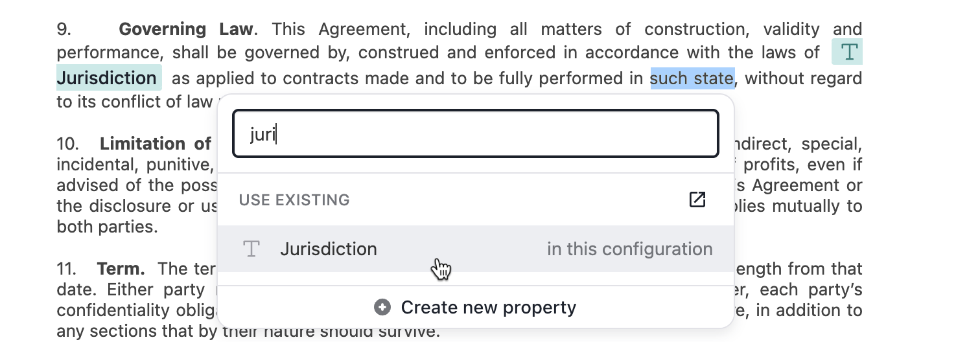The width and height of the screenshot is (980, 342).
Task: Click the T icon on the green Jurisdiction placeholder
Action: [x=847, y=52]
